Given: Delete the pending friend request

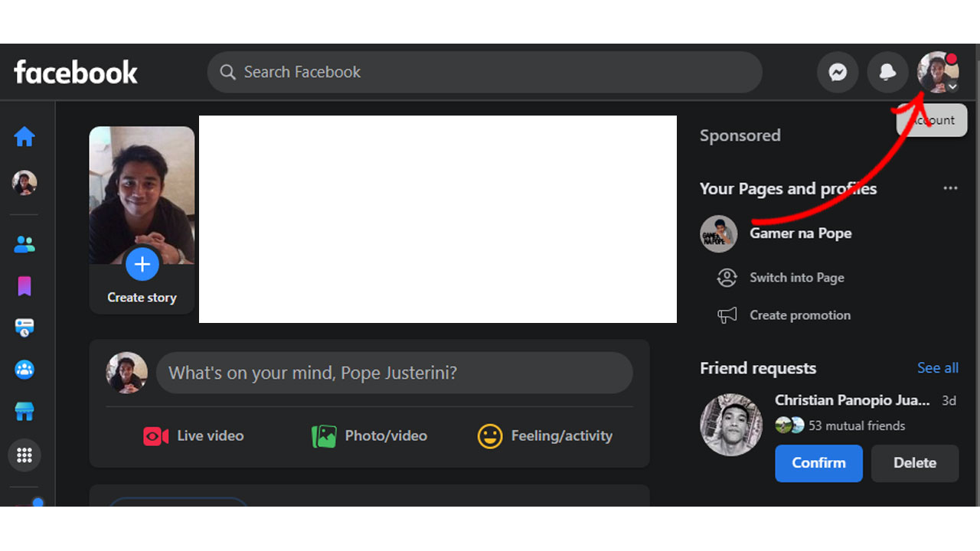Looking at the screenshot, I should pyautogui.click(x=915, y=463).
